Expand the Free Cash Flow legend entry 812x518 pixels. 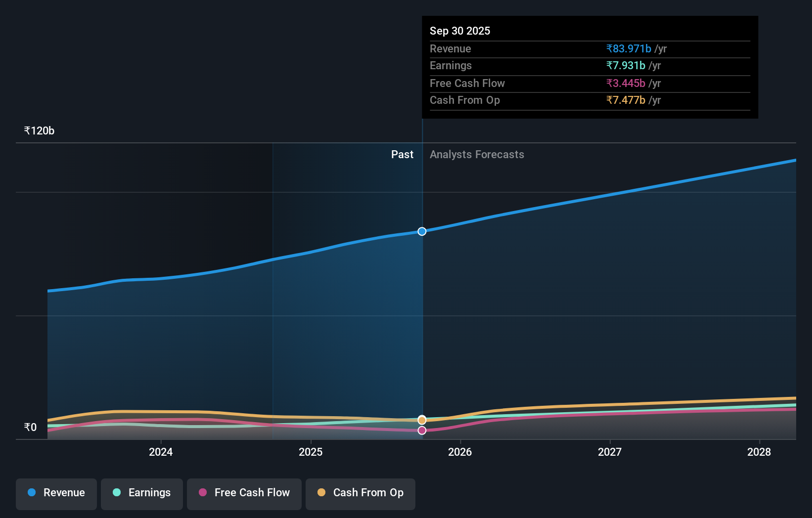click(244, 493)
